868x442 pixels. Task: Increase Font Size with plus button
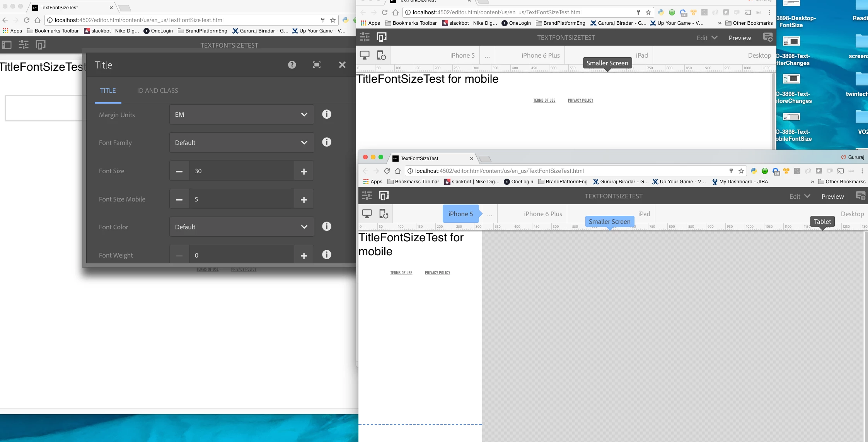coord(304,171)
